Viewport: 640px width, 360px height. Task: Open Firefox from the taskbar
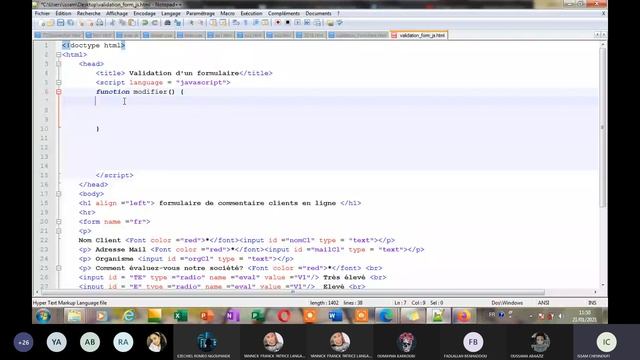pyautogui.click(x=463, y=316)
